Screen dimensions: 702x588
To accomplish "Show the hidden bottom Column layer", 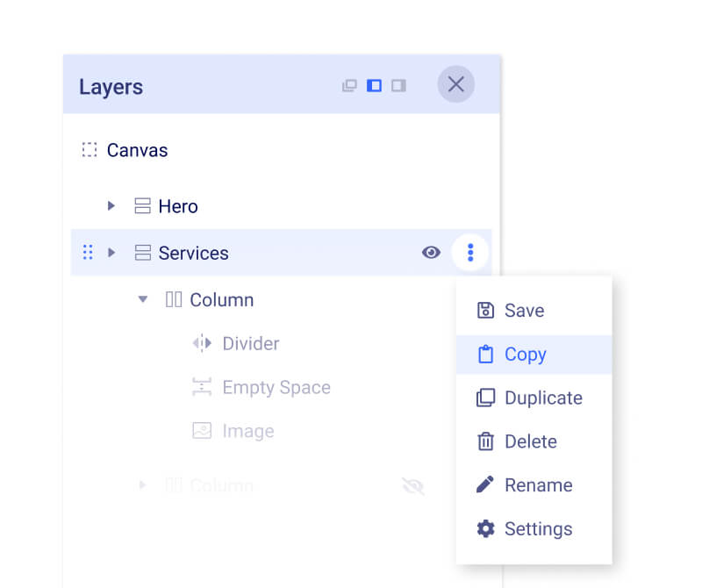I will 413,485.
